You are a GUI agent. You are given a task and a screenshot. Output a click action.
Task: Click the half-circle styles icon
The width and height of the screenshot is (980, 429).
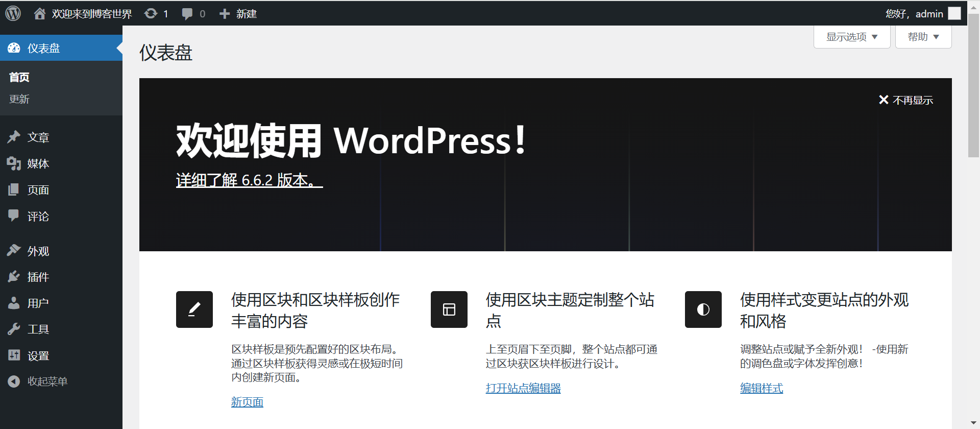tap(703, 309)
